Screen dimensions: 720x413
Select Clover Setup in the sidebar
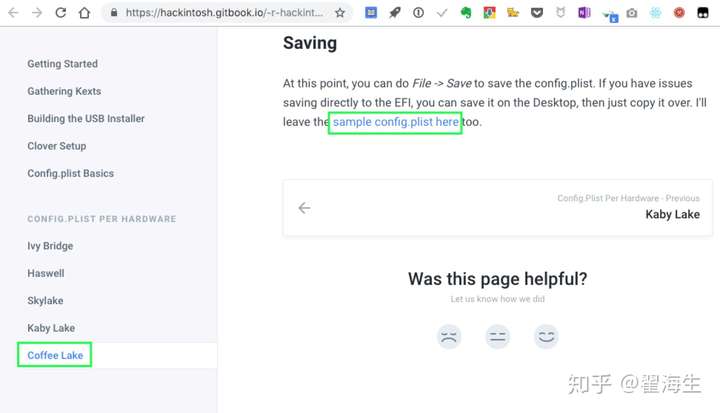[x=56, y=146]
